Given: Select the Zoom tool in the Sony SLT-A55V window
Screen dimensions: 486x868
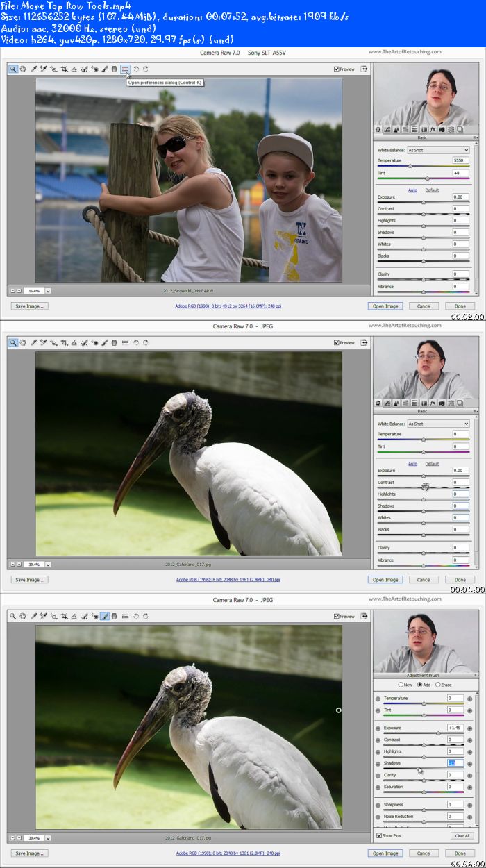Looking at the screenshot, I should coord(13,69).
